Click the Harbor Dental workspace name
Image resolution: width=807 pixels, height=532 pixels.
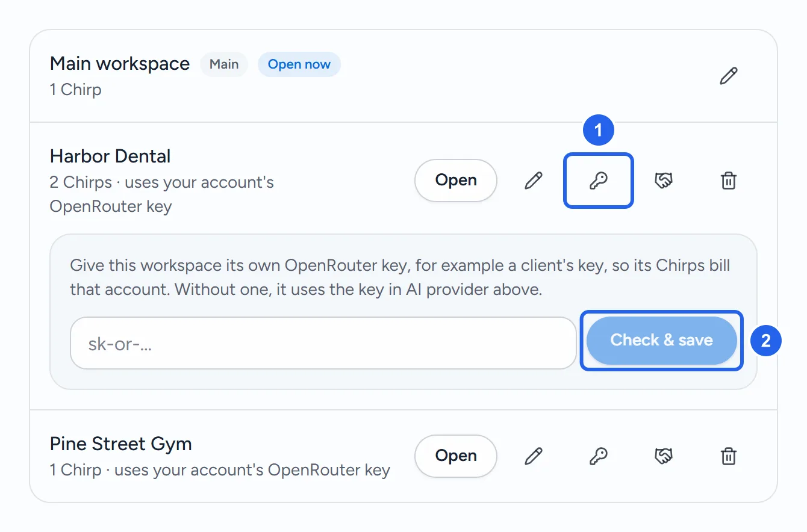click(x=110, y=156)
